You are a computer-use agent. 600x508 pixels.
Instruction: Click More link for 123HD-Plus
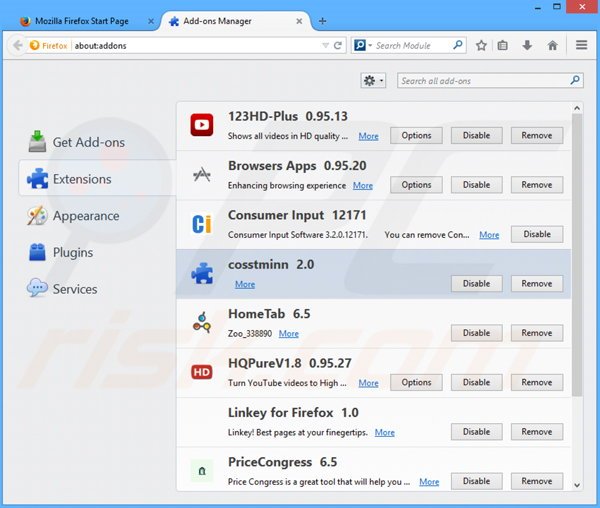(368, 136)
